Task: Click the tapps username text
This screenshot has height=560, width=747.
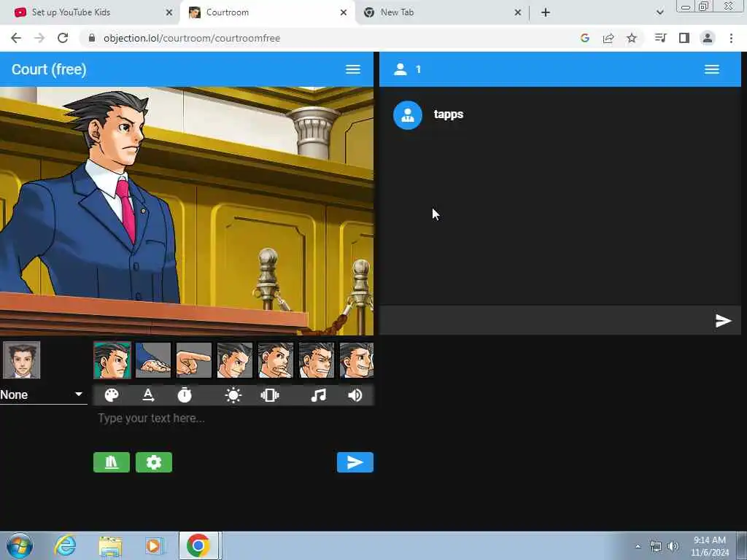Action: click(x=449, y=114)
